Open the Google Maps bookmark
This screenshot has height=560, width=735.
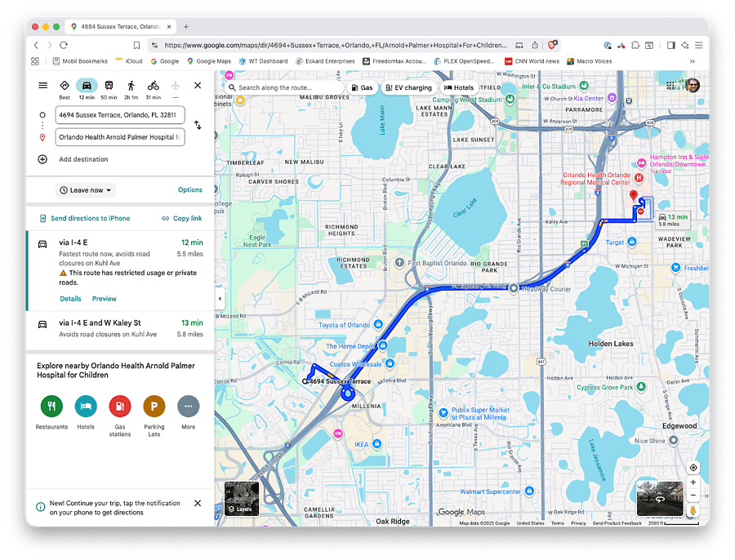coord(209,61)
